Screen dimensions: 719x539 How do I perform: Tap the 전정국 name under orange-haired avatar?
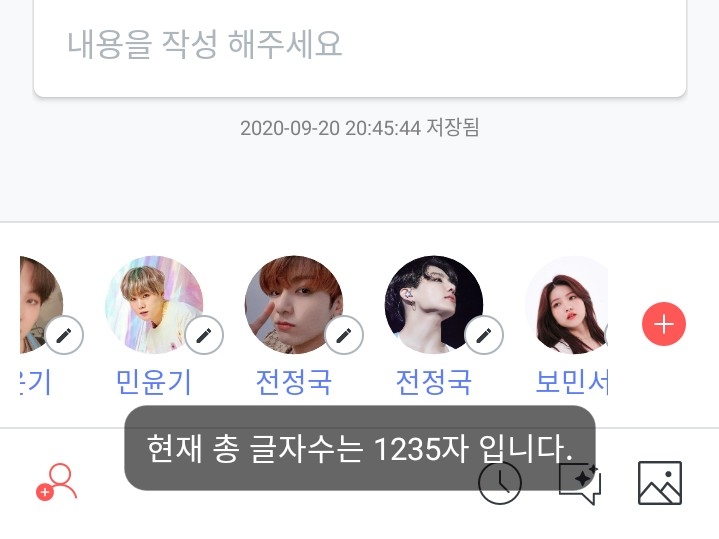[x=293, y=382]
